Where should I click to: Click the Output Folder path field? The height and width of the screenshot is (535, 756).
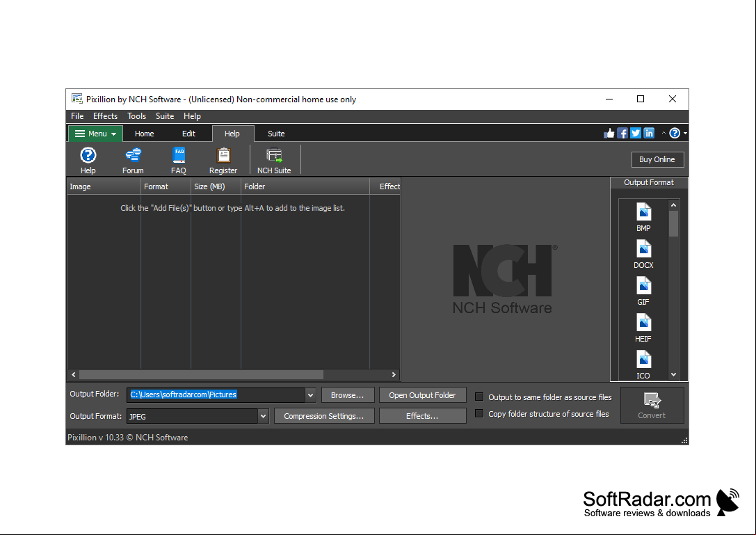[216, 394]
